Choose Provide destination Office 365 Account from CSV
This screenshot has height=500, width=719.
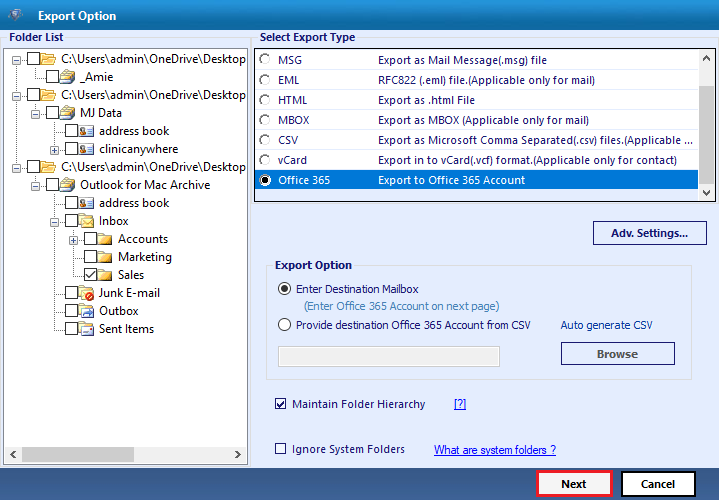tap(284, 325)
